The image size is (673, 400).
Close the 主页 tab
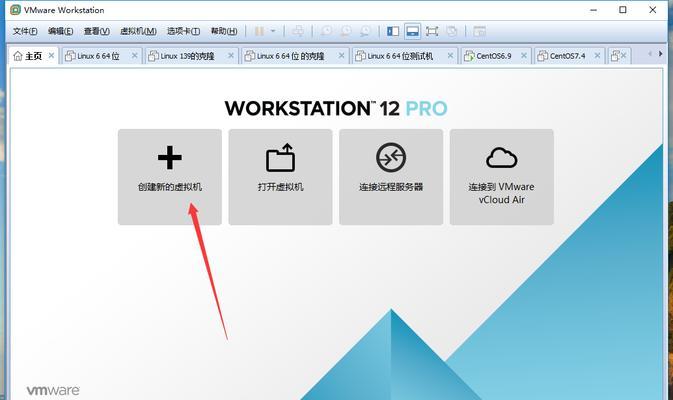pyautogui.click(x=51, y=55)
